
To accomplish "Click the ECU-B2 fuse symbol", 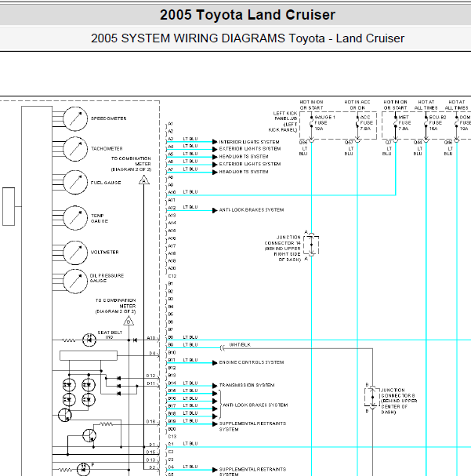I will point(426,123).
